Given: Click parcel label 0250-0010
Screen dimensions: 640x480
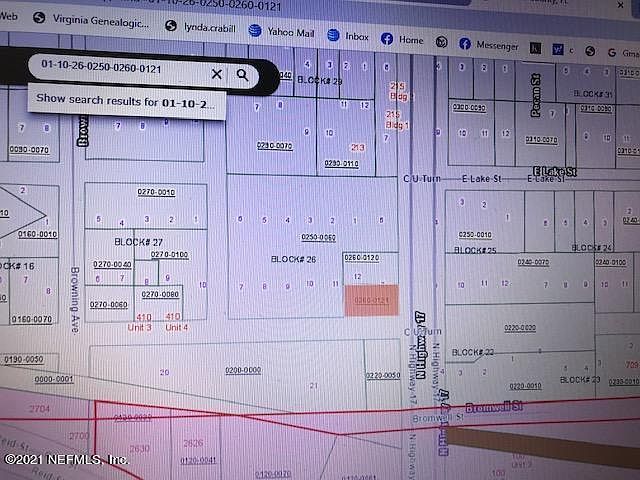Looking at the screenshot, I should click(x=475, y=235).
